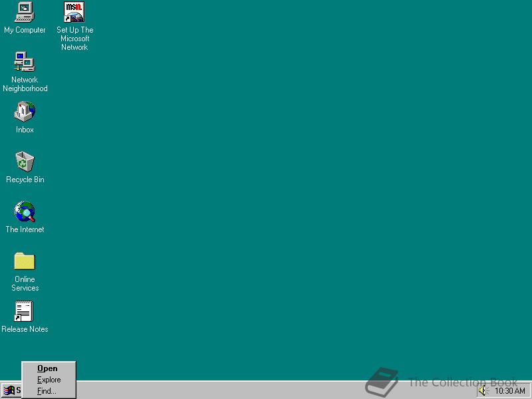The image size is (532, 399).
Task: Click the volume speaker tray icon
Action: pyautogui.click(x=483, y=391)
